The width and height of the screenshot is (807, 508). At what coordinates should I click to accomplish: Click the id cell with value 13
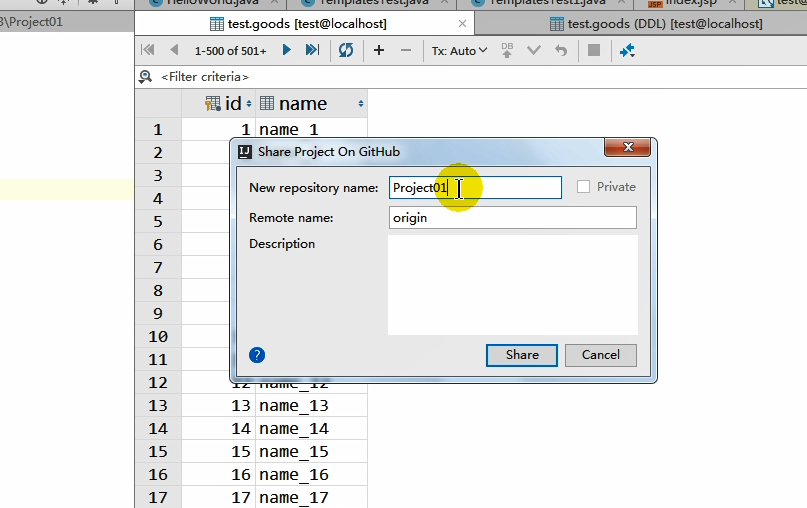(x=219, y=406)
